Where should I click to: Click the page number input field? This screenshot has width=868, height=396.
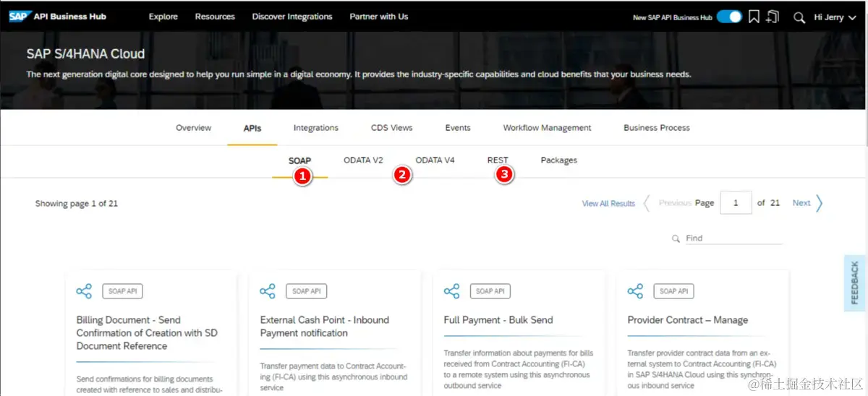coord(736,203)
